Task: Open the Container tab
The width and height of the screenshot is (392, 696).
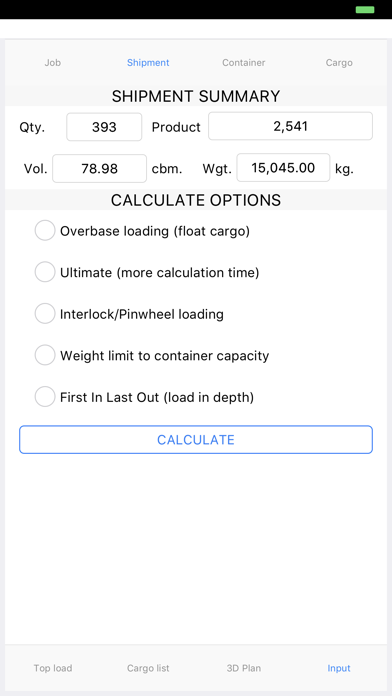Action: tap(244, 63)
